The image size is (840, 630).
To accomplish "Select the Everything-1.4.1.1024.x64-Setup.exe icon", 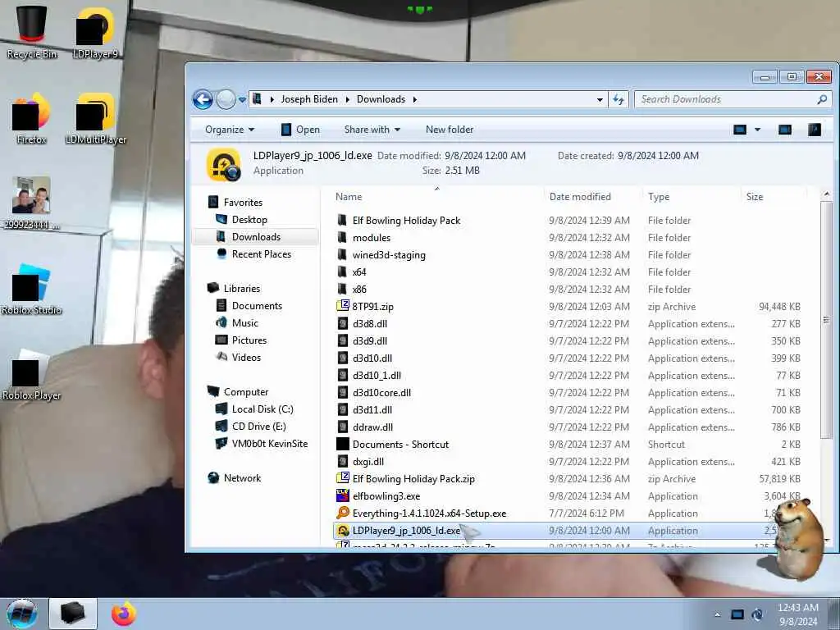I will (343, 513).
